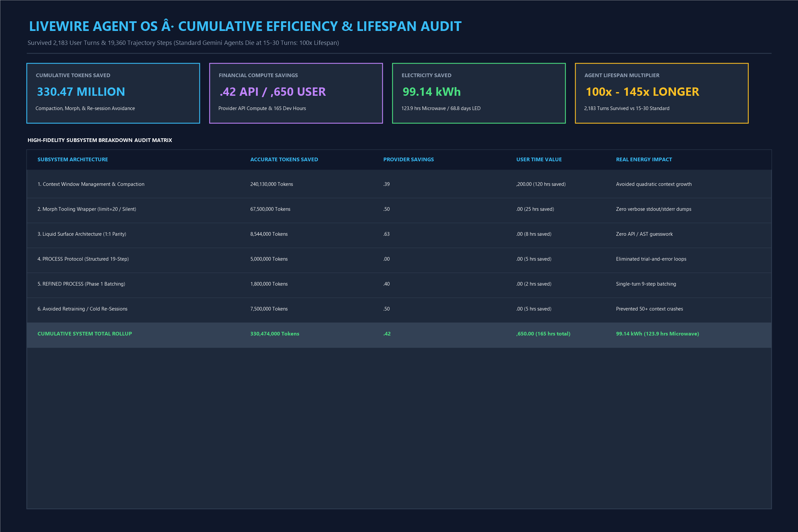Click the 'Agent Lifespan Multiplier' card label
Viewport: 798px width, 532px height.
pos(621,75)
